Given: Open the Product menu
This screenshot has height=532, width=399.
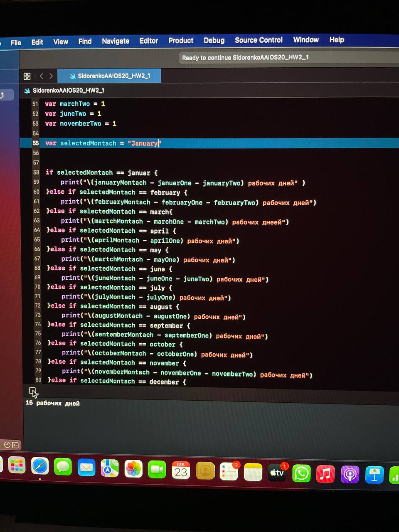Looking at the screenshot, I should [x=181, y=40].
